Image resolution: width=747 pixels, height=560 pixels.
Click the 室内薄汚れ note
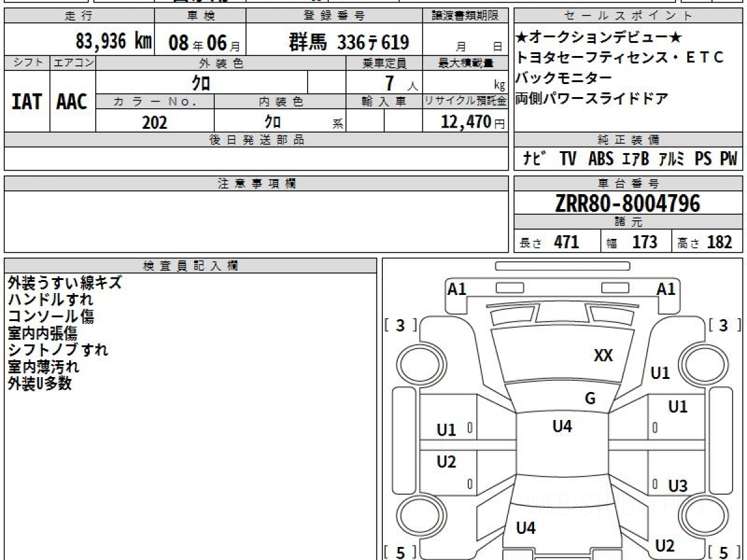44,366
